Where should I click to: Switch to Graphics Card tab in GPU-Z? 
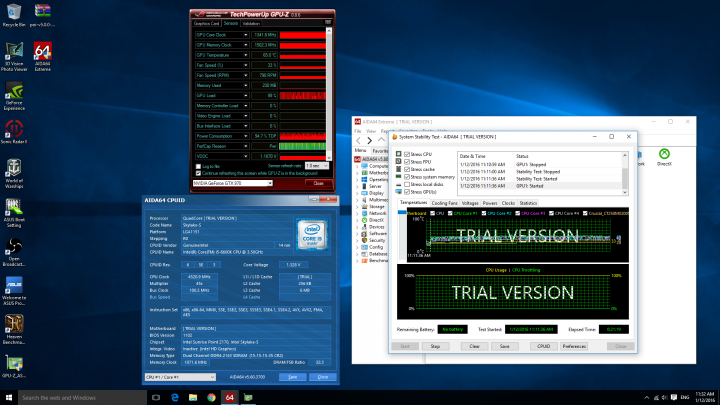pyautogui.click(x=207, y=23)
